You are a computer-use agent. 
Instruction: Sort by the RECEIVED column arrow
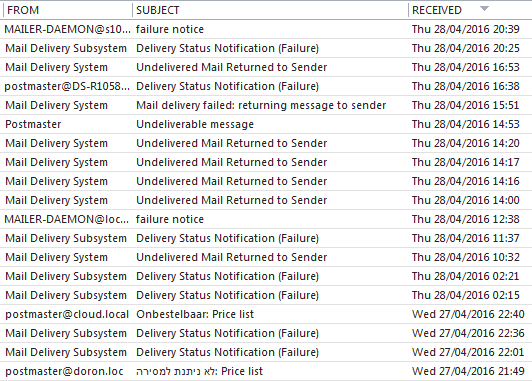(484, 9)
